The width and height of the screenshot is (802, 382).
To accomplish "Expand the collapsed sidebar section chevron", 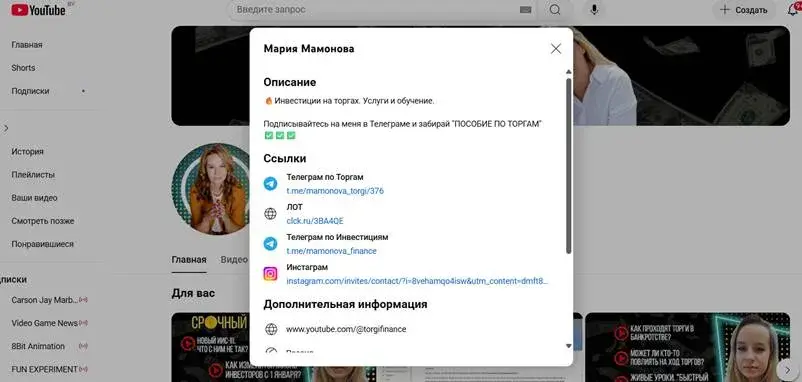I will click(6, 128).
